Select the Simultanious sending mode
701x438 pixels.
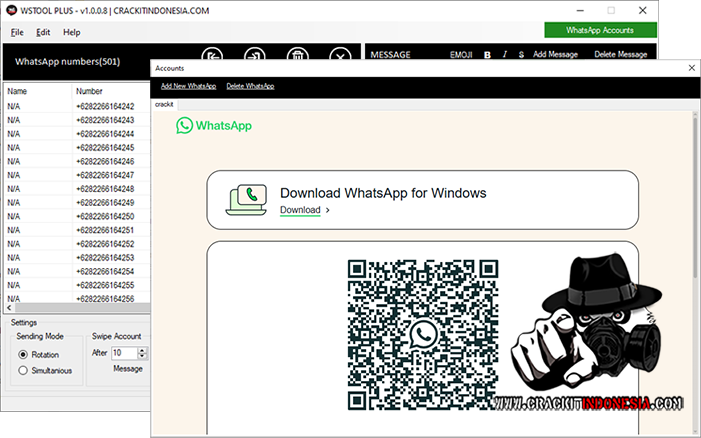24,371
